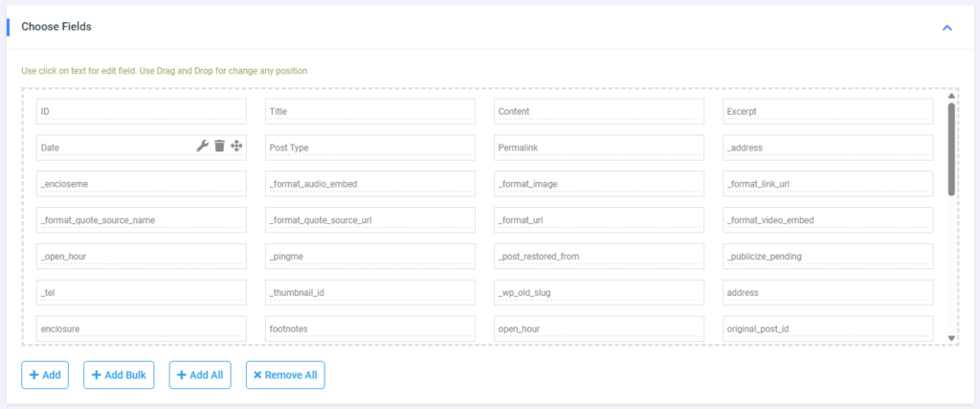Click the wrench edit icon on Date field

click(x=202, y=147)
